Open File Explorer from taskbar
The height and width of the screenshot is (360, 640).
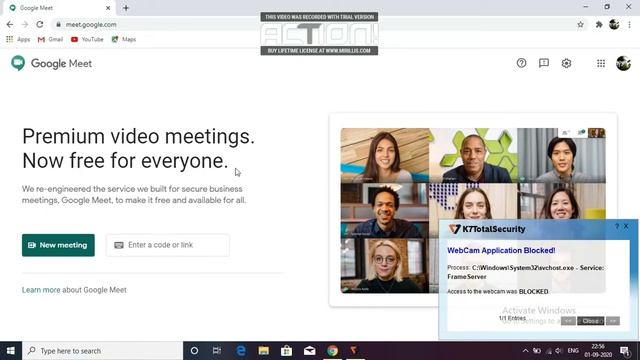[264, 351]
